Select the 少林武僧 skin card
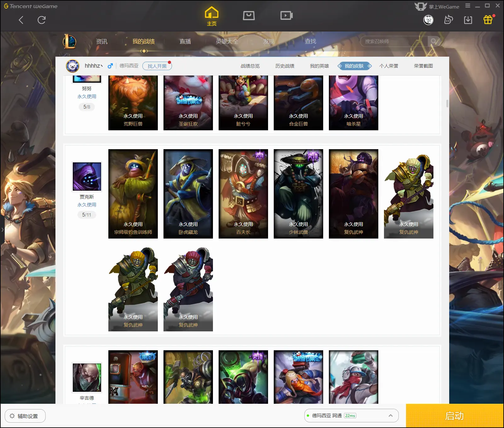Screen dimensions: 504x428 tap(298, 194)
